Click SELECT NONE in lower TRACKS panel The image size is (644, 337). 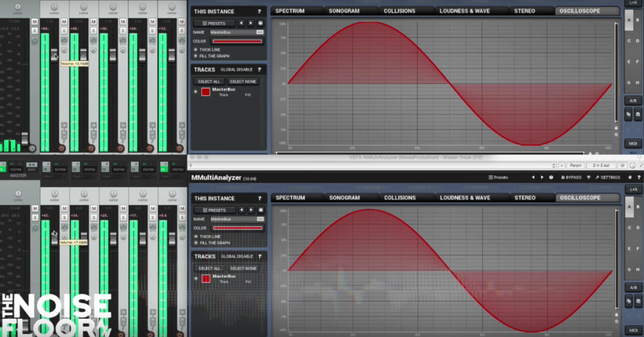click(243, 268)
